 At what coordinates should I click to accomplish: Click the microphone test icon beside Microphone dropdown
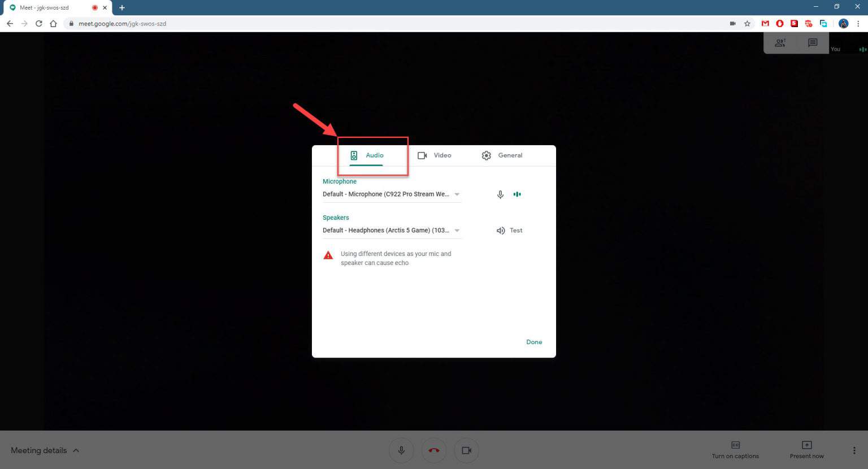[x=500, y=194]
